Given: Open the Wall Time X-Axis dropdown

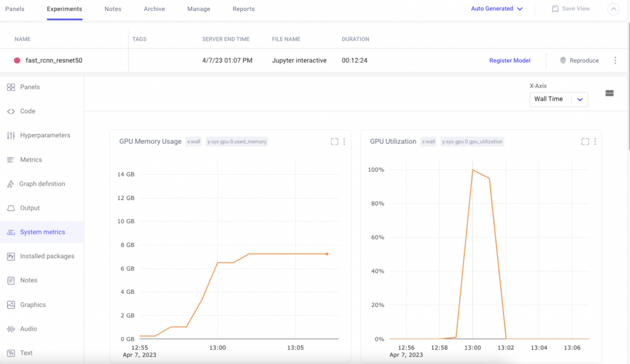Looking at the screenshot, I should coord(559,99).
